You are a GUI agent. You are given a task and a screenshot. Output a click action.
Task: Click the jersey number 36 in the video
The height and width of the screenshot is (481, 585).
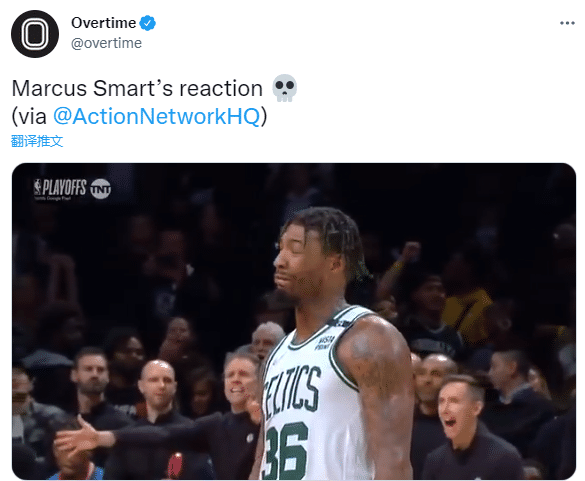287,450
